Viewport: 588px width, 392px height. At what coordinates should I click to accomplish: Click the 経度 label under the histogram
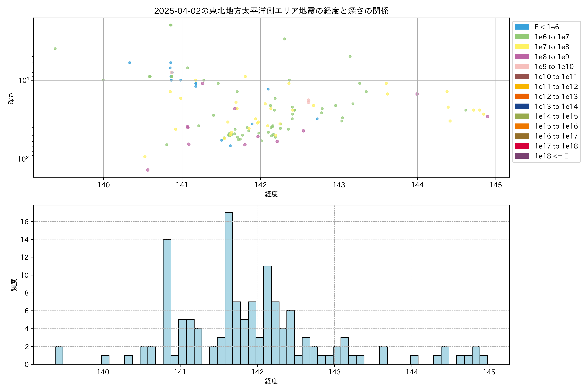[271, 381]
